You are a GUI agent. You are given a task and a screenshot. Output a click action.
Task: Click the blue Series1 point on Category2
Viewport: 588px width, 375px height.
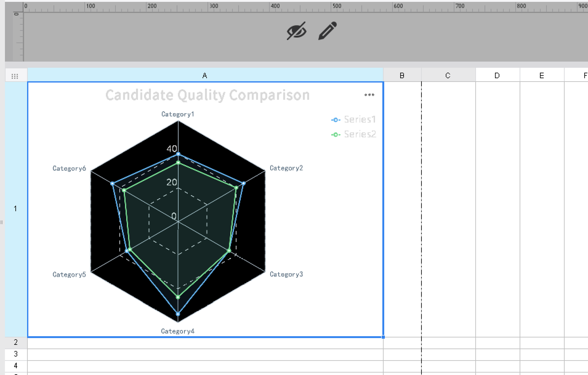[x=244, y=183]
